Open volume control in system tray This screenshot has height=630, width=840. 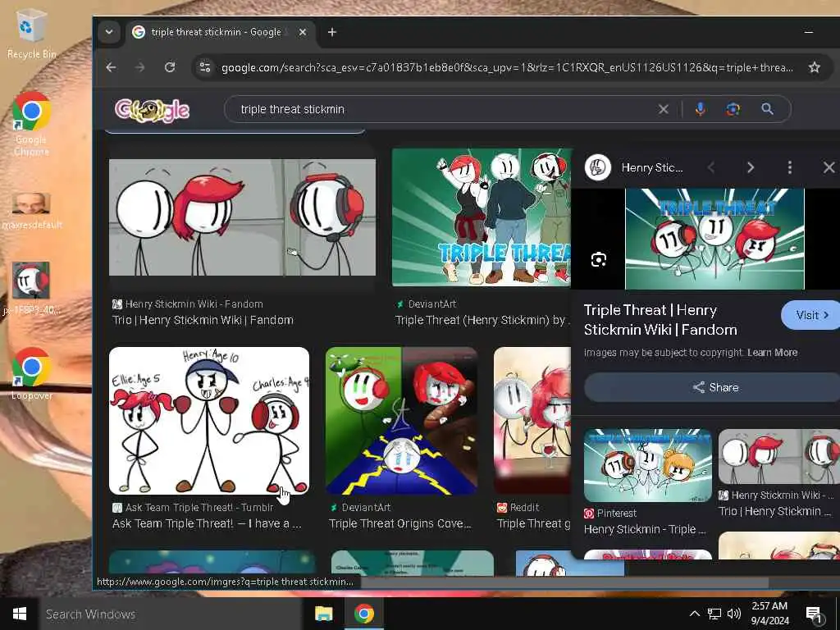(x=734, y=614)
